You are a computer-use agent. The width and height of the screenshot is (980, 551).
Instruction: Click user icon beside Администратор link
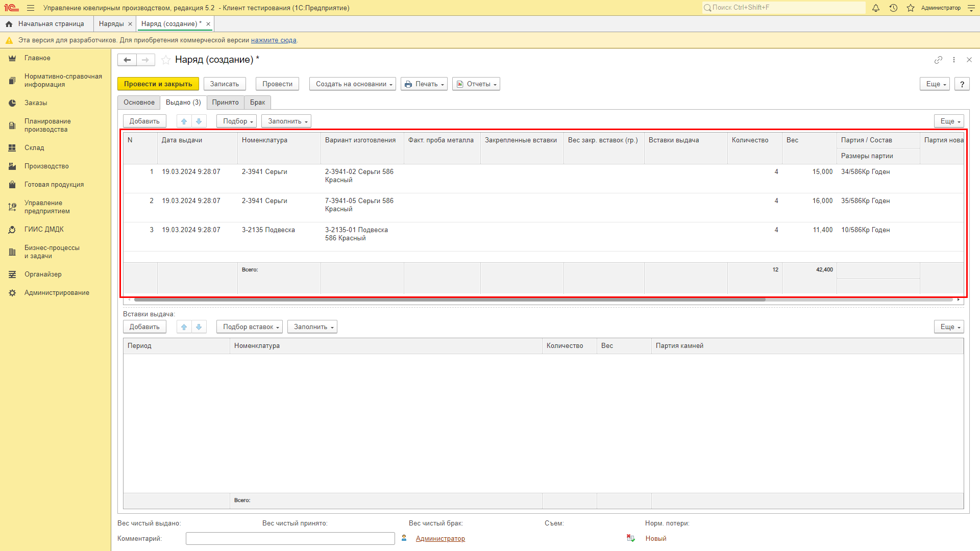[x=404, y=538]
